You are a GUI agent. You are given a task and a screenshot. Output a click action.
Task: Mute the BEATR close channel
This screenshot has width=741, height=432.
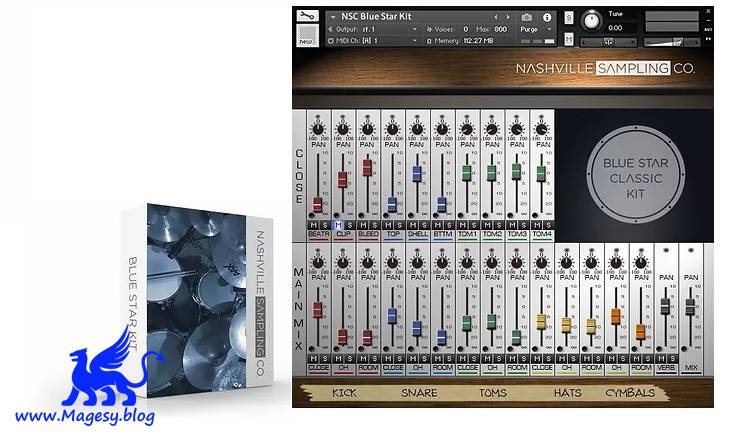314,225
